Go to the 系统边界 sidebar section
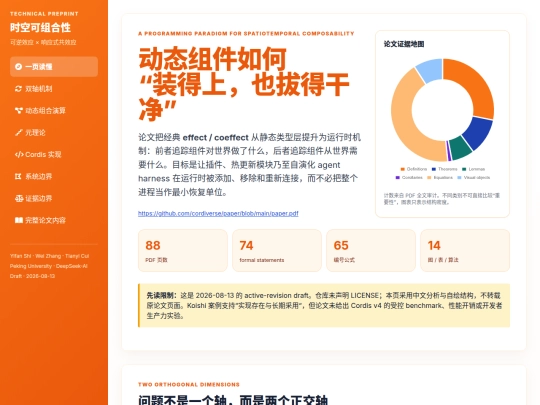Screen dimensions: 540x405 [x=54, y=176]
